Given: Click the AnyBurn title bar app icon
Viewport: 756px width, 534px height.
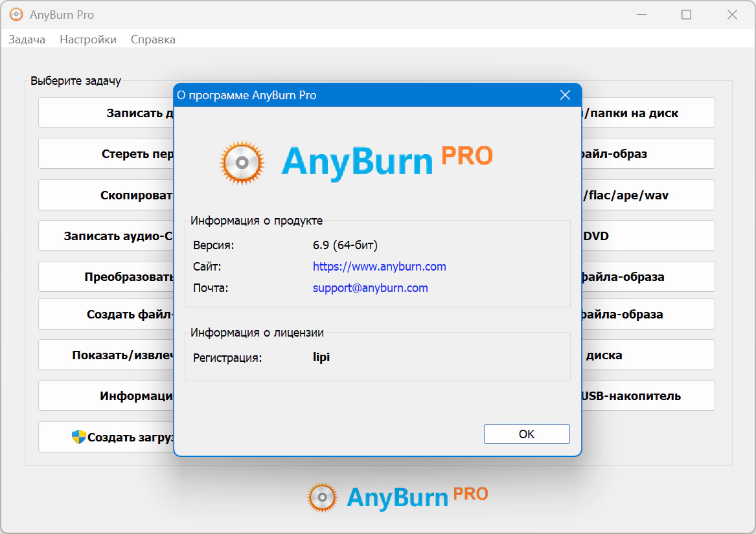Looking at the screenshot, I should (16, 15).
